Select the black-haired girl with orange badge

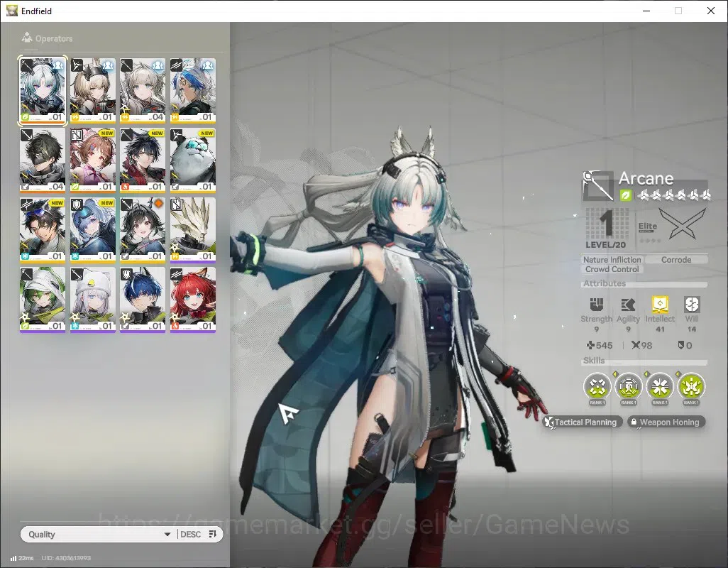(143, 230)
